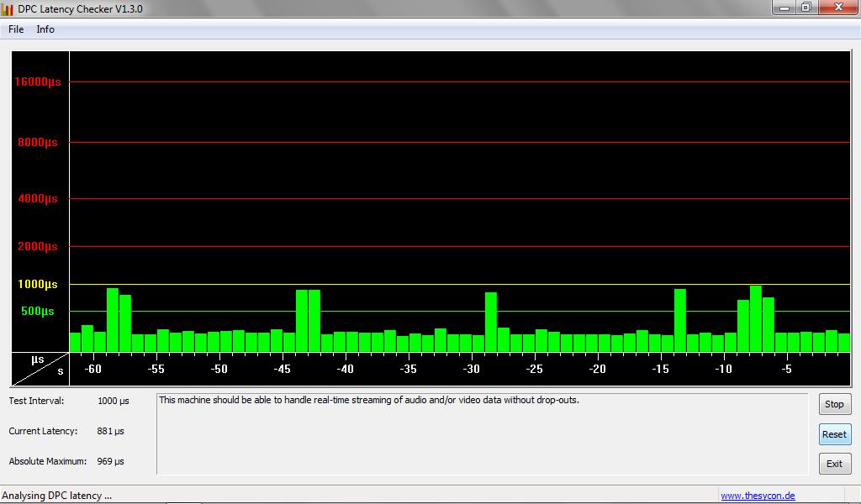Click the -60 time axis label
861x504 pixels.
point(92,369)
